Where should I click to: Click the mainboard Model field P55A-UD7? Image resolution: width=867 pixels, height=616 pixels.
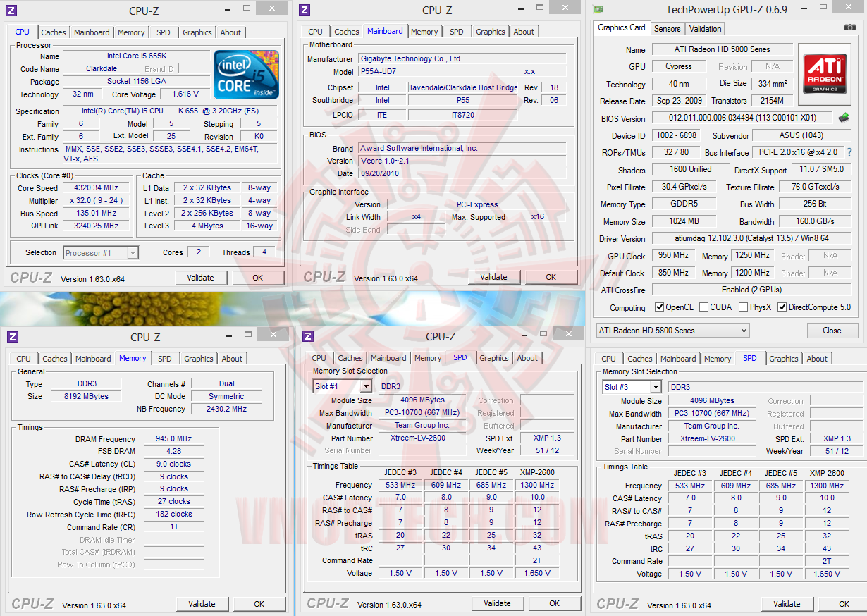click(x=424, y=72)
